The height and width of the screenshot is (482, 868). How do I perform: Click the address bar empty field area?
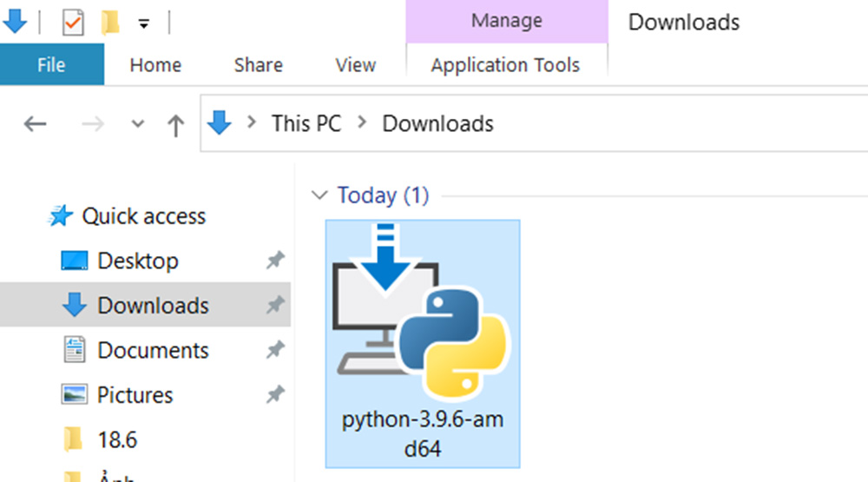point(681,123)
